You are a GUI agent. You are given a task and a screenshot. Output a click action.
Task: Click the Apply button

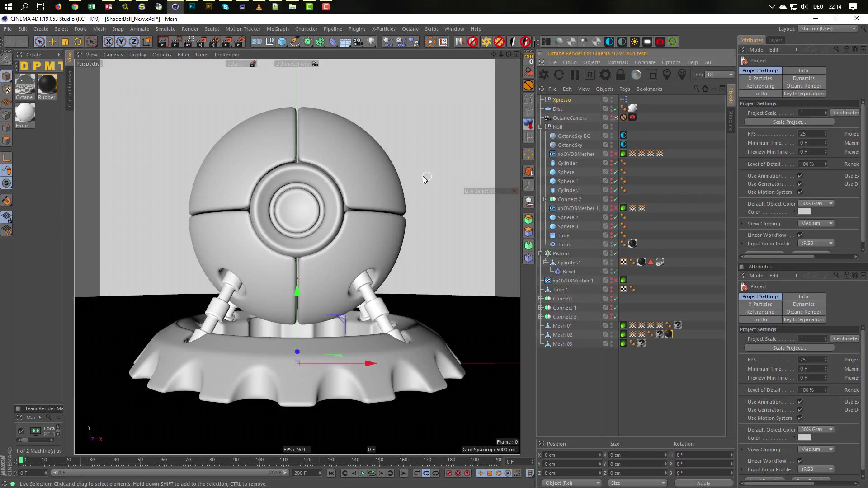point(703,483)
